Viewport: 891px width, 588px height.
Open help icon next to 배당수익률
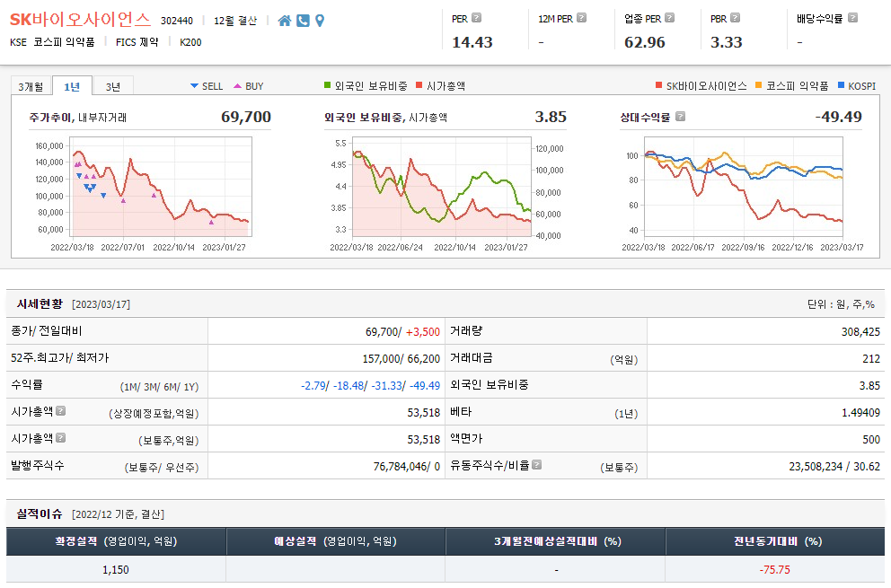(852, 18)
